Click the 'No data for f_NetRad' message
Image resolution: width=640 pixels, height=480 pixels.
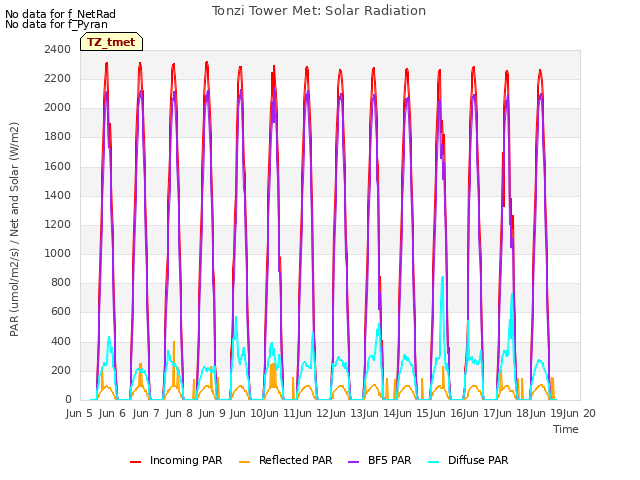[60, 14]
